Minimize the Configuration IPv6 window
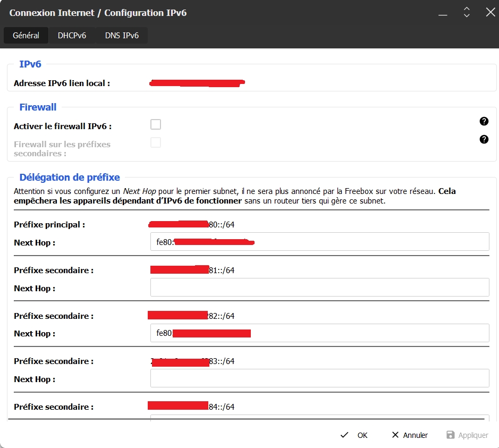This screenshot has height=448, width=499. point(443,13)
